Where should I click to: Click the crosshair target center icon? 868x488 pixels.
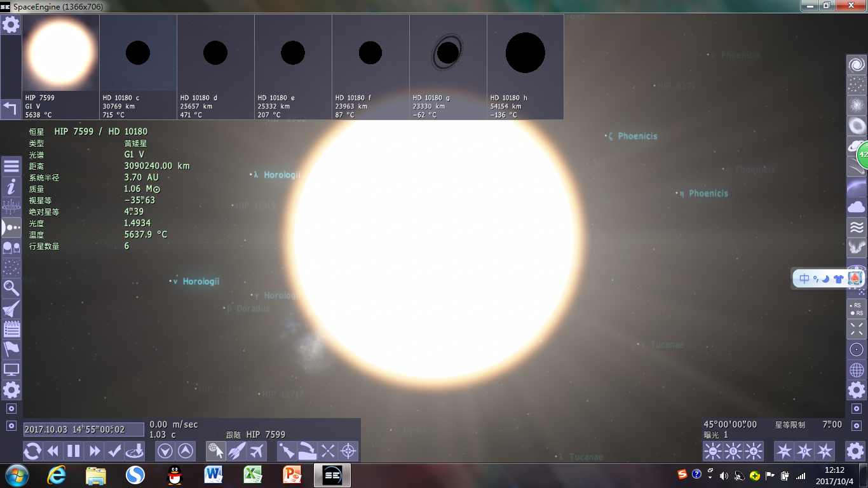tap(348, 451)
